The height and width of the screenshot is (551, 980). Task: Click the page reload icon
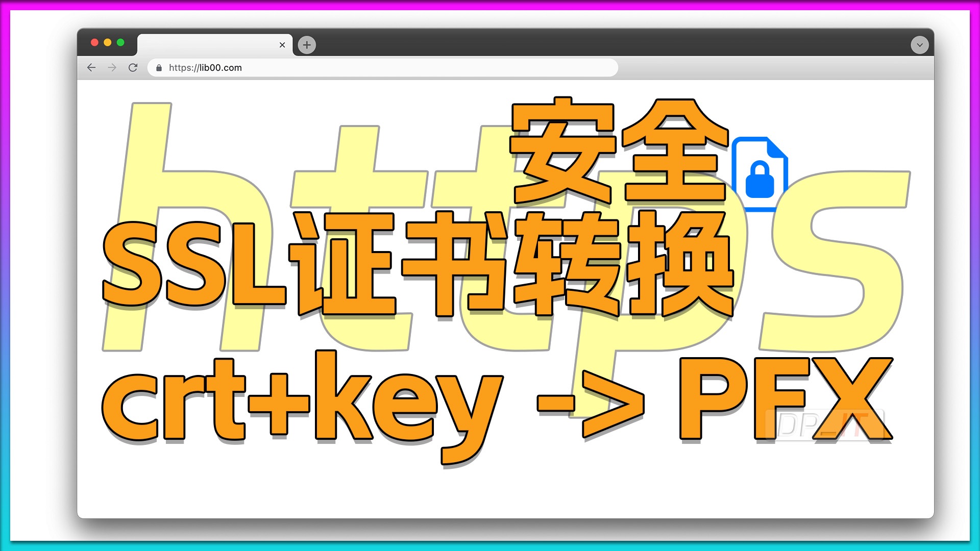(x=133, y=67)
